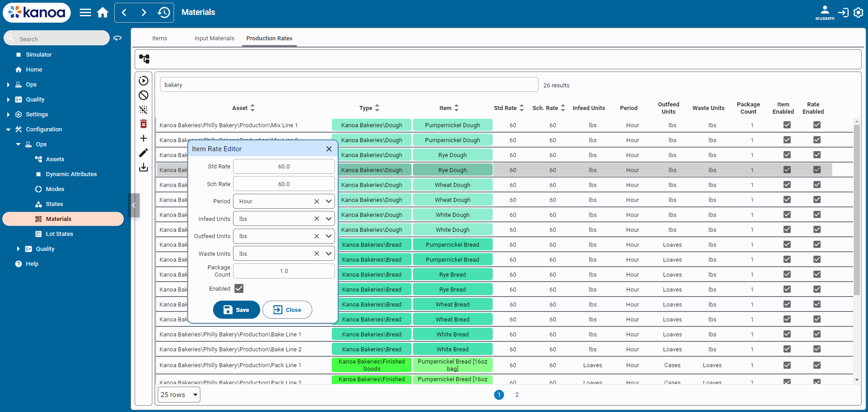Open Lot States in the sidebar
Image resolution: width=868 pixels, height=412 pixels.
click(x=59, y=234)
